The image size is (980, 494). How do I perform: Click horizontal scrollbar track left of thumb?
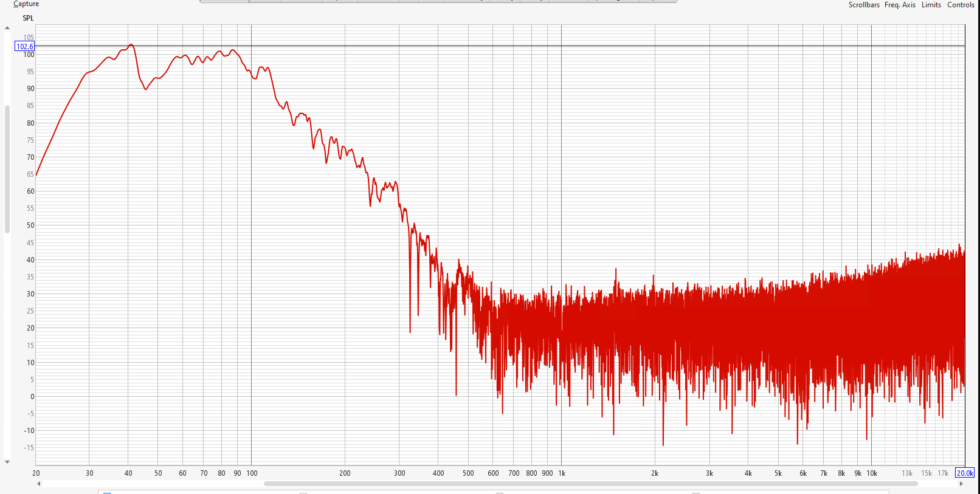click(152, 484)
